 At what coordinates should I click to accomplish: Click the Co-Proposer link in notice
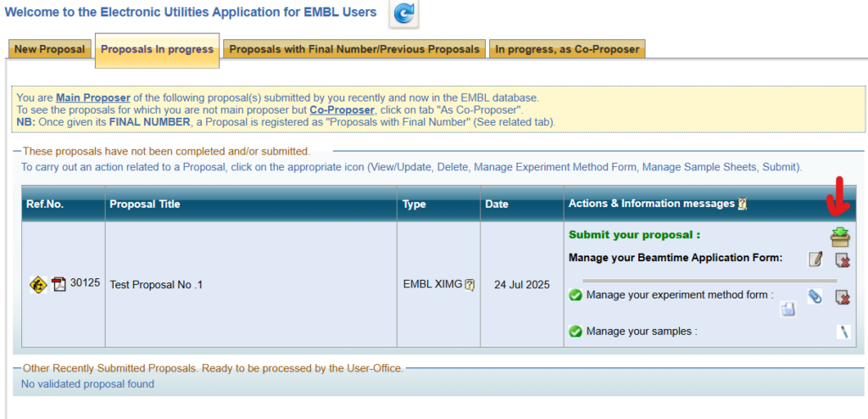[342, 110]
